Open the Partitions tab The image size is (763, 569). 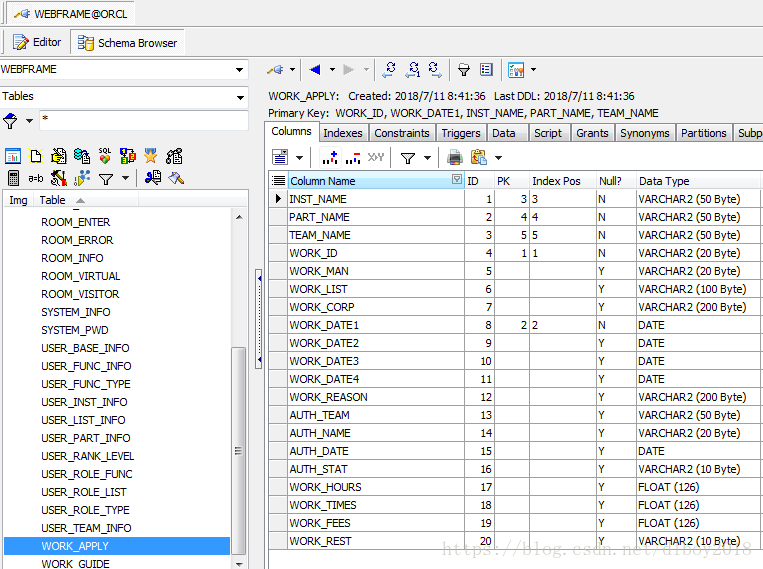point(703,133)
